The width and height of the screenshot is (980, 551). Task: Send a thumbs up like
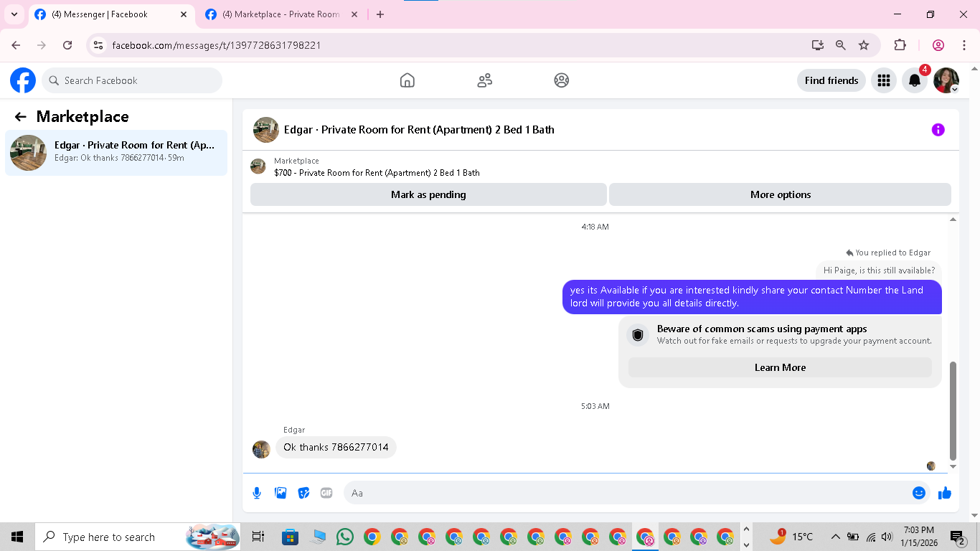point(944,493)
